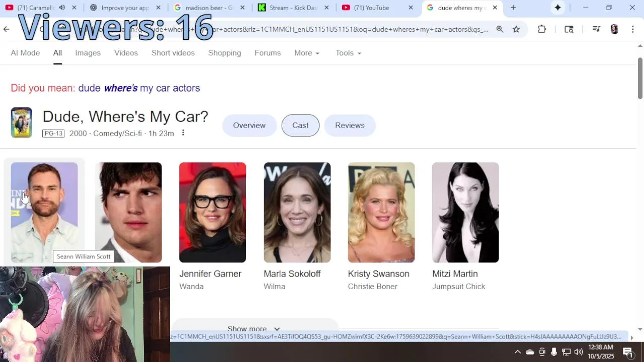
Task: Close the Improve your app tab
Action: (x=158, y=8)
